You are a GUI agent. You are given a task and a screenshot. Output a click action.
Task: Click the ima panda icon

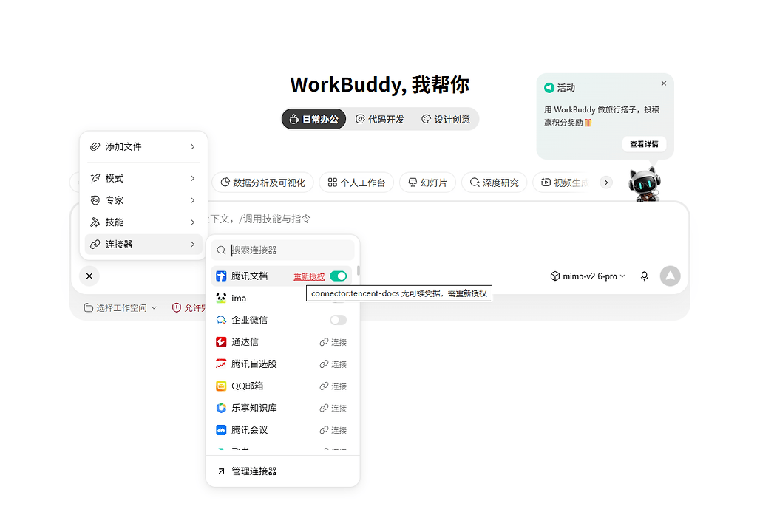pyautogui.click(x=221, y=299)
